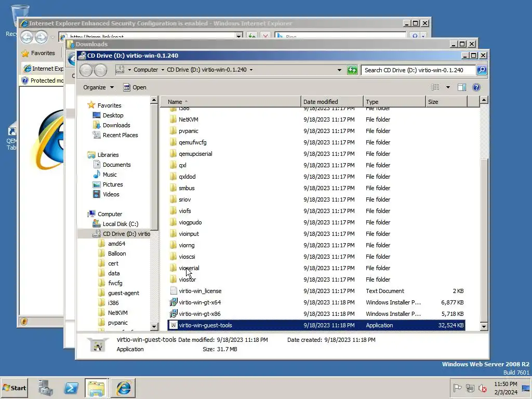Expand the address bar history dropdown

click(x=339, y=70)
